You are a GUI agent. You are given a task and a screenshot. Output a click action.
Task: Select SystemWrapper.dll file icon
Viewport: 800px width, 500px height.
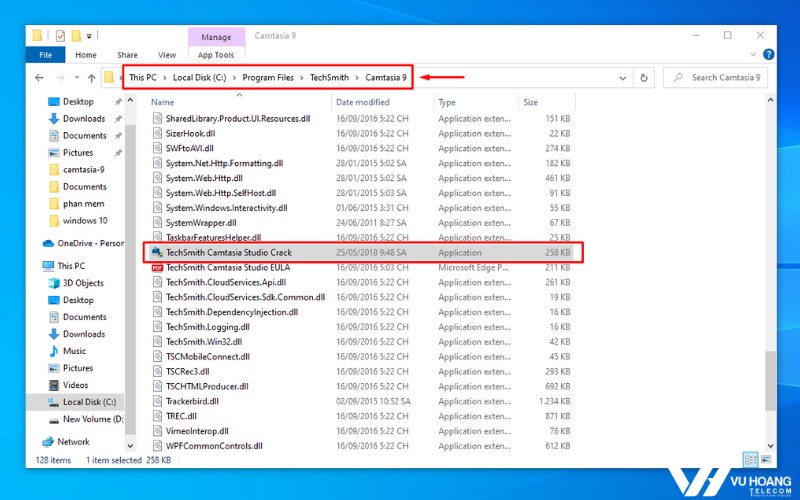click(157, 222)
